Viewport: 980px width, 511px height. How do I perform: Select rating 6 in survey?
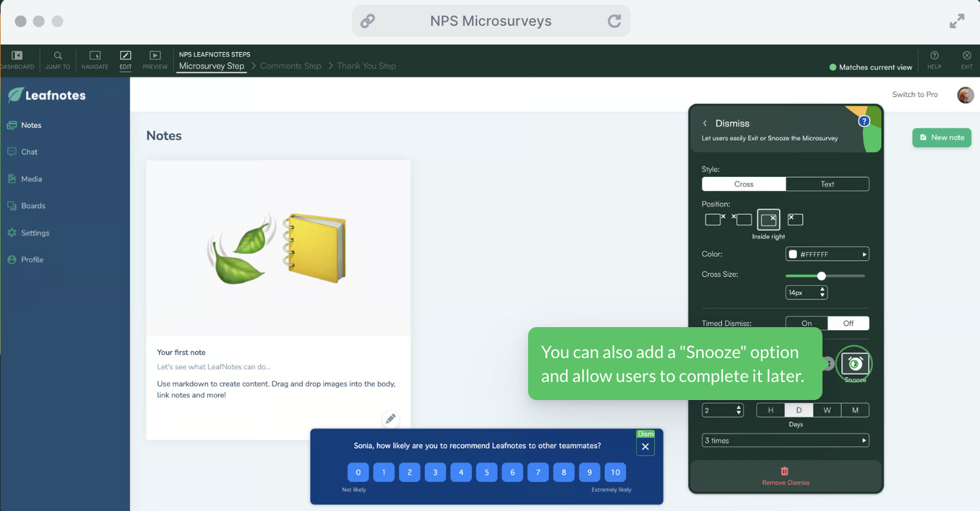pos(513,472)
